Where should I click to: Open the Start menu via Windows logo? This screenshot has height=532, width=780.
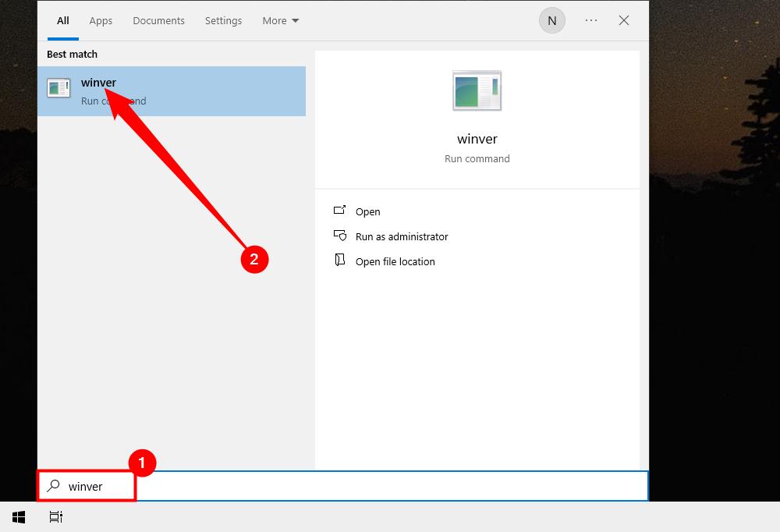[x=18, y=516]
